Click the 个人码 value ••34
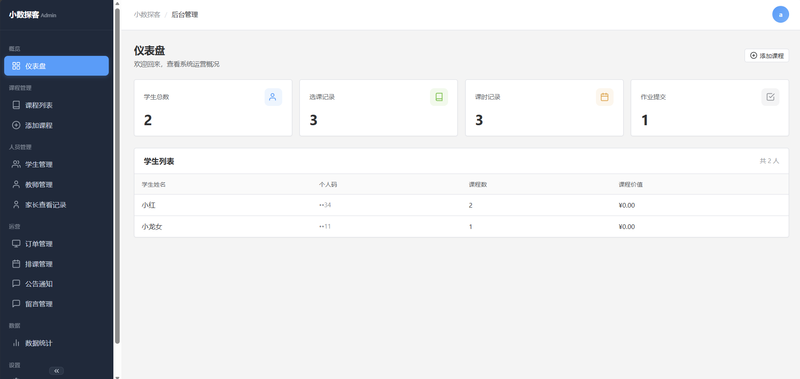This screenshot has height=379, width=800. pyautogui.click(x=325, y=205)
